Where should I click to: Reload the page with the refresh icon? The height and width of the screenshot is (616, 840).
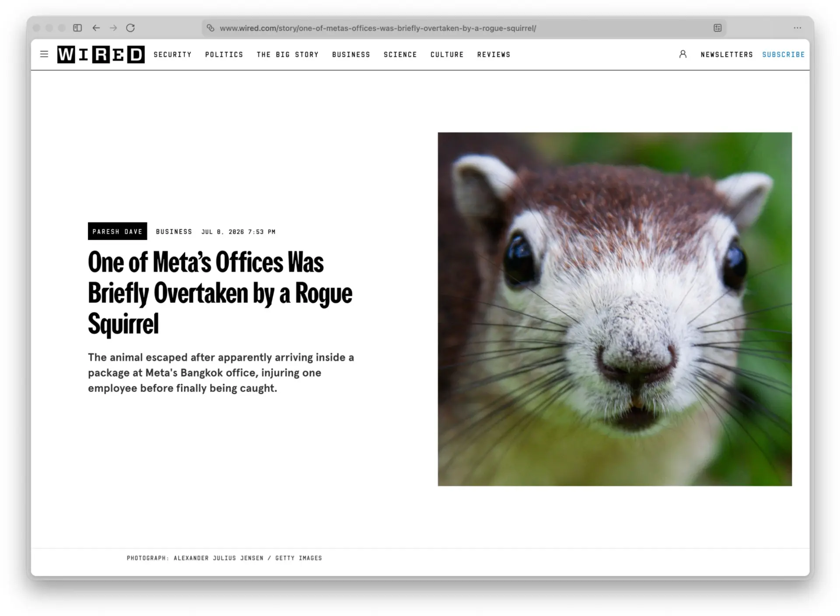[x=130, y=28]
